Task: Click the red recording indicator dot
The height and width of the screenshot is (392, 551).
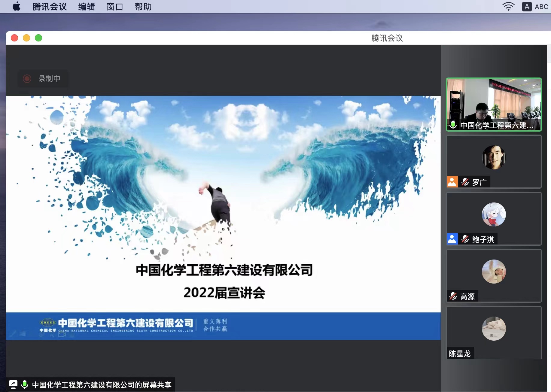Action: click(x=27, y=79)
